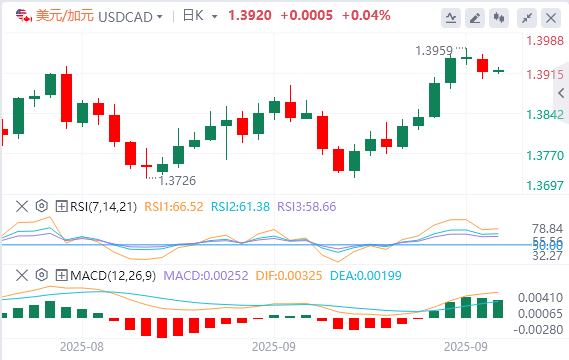This screenshot has height=360, width=569.
Task: Click the candlestick chart type icon
Action: click(499, 18)
